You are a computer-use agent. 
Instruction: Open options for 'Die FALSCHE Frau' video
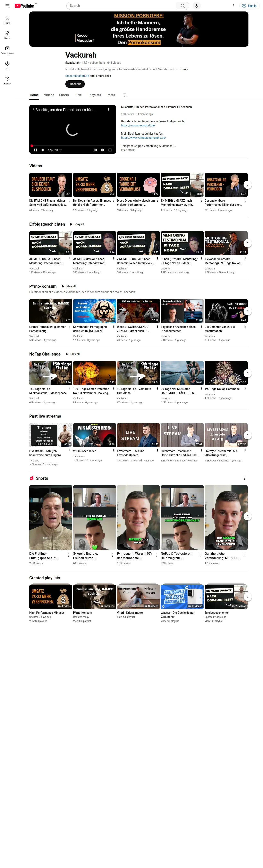coord(70,200)
